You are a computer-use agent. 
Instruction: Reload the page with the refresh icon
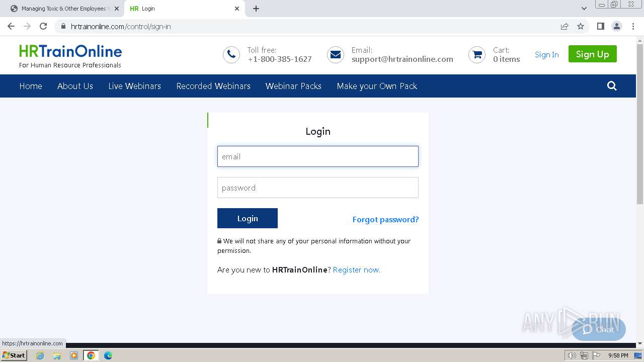tap(43, 26)
